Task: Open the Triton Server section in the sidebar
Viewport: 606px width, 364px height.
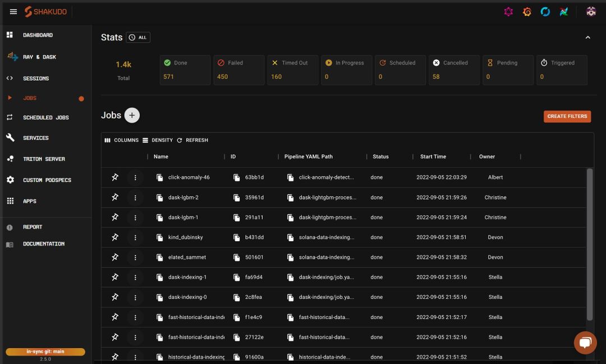Action: click(x=42, y=159)
